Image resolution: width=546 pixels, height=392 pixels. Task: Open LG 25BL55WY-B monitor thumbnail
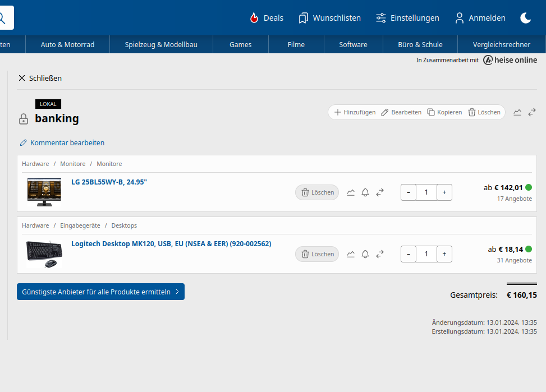click(x=44, y=192)
